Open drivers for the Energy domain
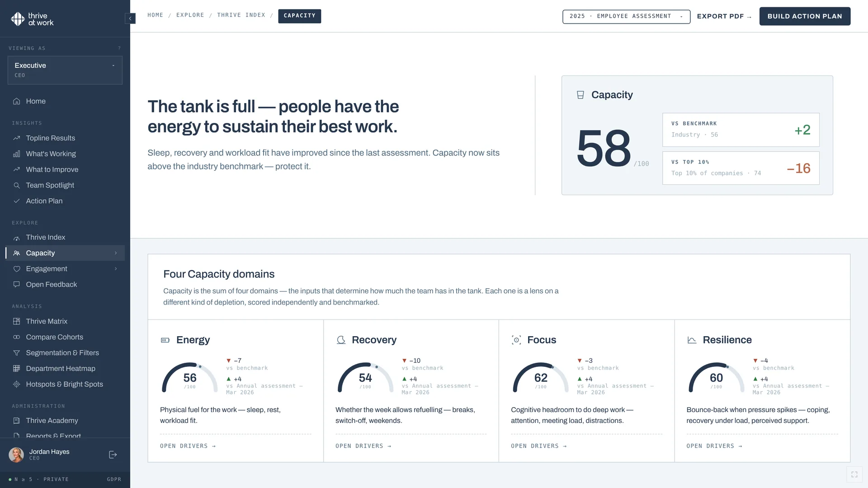Viewport: 868px width, 488px height. point(188,446)
